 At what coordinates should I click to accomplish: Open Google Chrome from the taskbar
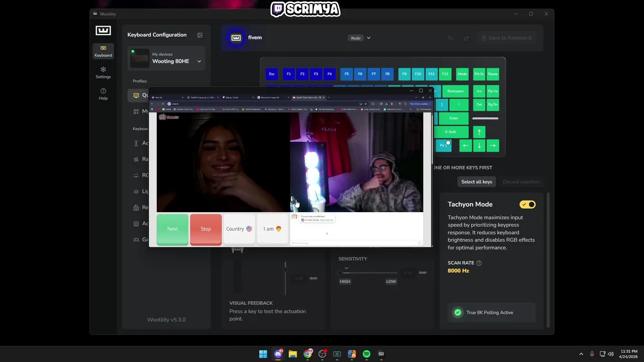pos(307,354)
